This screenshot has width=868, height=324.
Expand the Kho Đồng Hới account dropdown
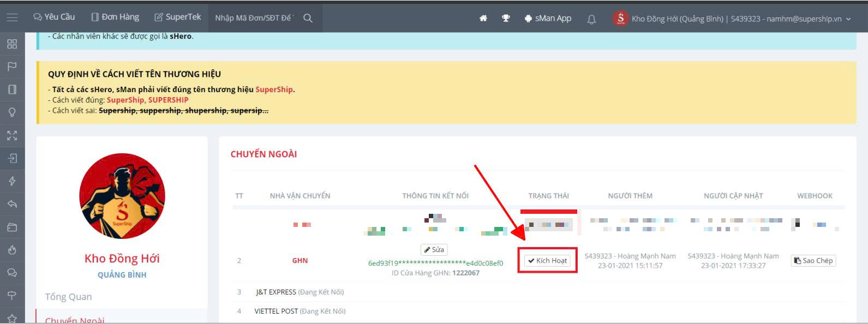[741, 19]
